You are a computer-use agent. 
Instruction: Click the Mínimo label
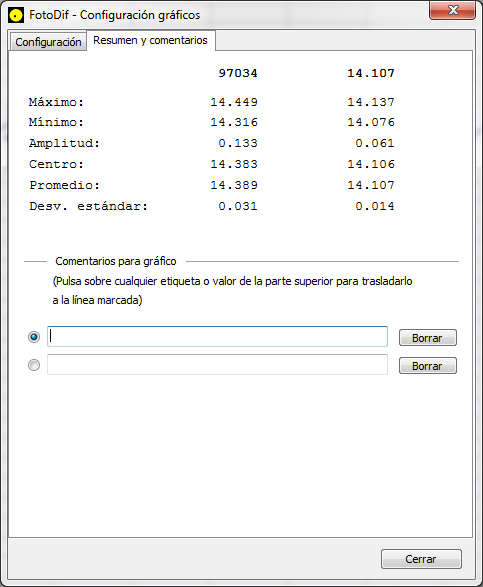(x=57, y=122)
